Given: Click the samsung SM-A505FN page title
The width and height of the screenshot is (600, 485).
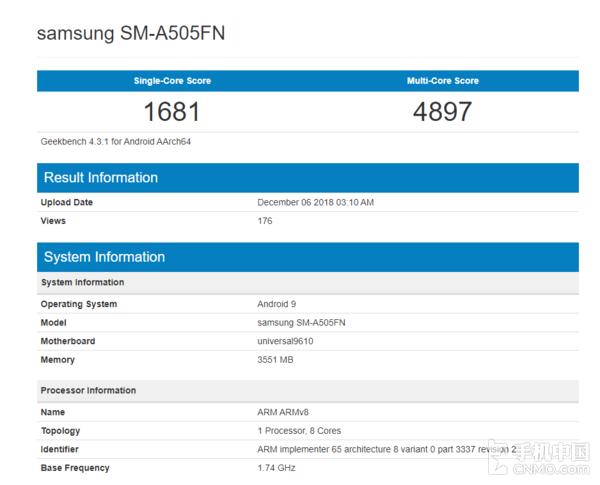Looking at the screenshot, I should click(x=131, y=33).
